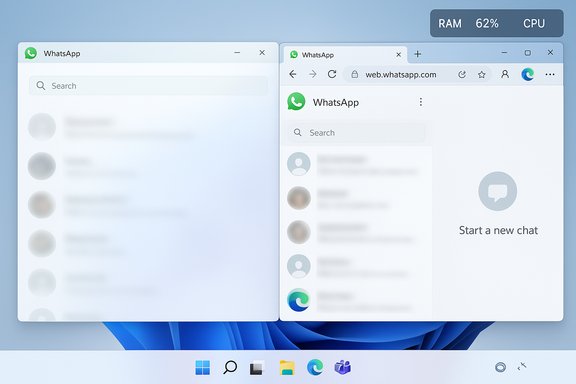The width and height of the screenshot is (576, 384).
Task: Open Microsoft Teams from the taskbar
Action: (x=343, y=367)
